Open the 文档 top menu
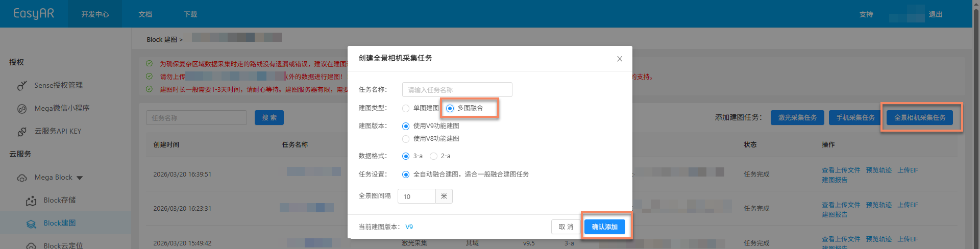The image size is (980, 249). 145,14
